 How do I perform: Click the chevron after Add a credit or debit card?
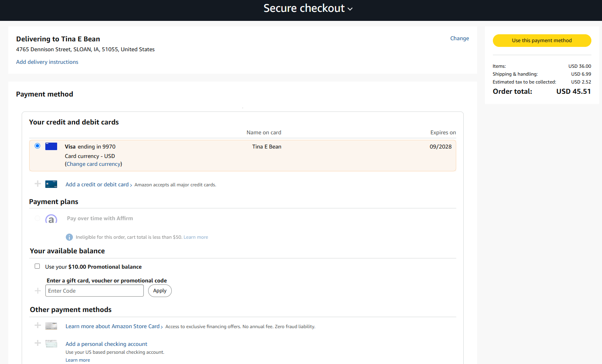[x=131, y=185]
